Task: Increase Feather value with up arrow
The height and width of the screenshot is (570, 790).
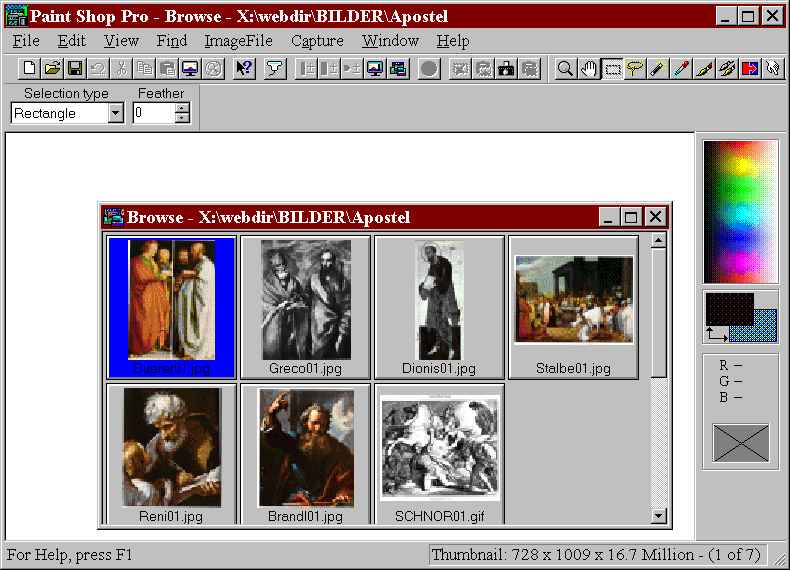Action: [181, 109]
